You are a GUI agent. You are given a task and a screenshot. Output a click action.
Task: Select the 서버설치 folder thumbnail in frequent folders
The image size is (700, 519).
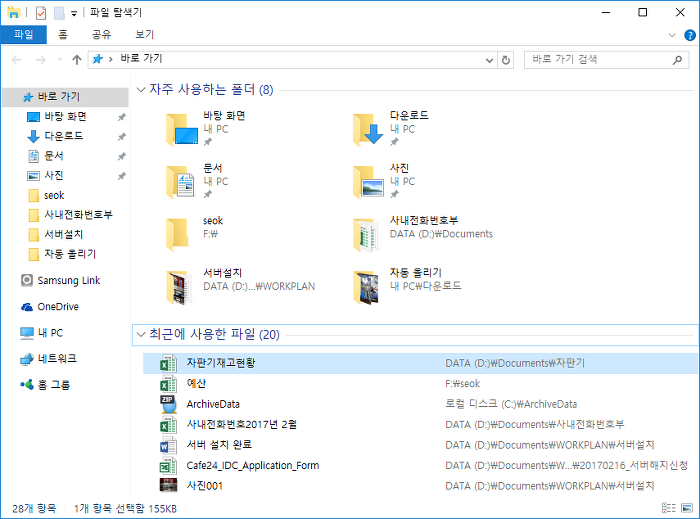[x=178, y=287]
